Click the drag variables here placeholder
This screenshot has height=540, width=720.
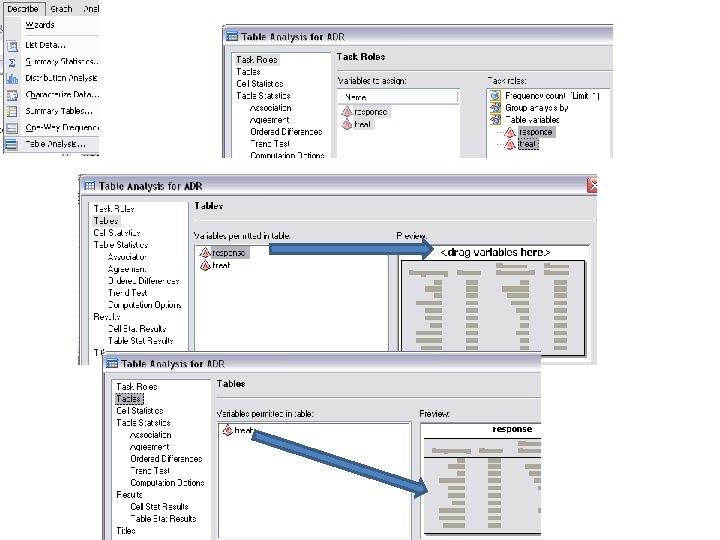(x=495, y=253)
